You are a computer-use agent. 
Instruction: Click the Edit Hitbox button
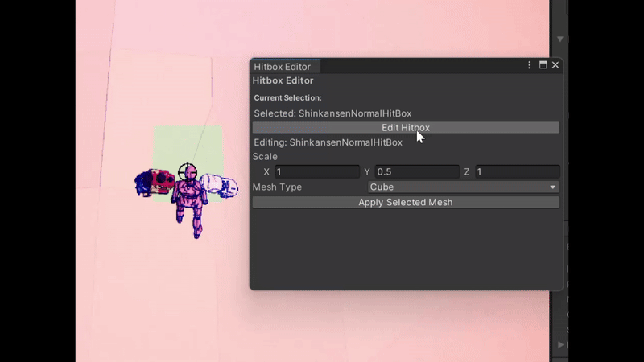pyautogui.click(x=406, y=128)
